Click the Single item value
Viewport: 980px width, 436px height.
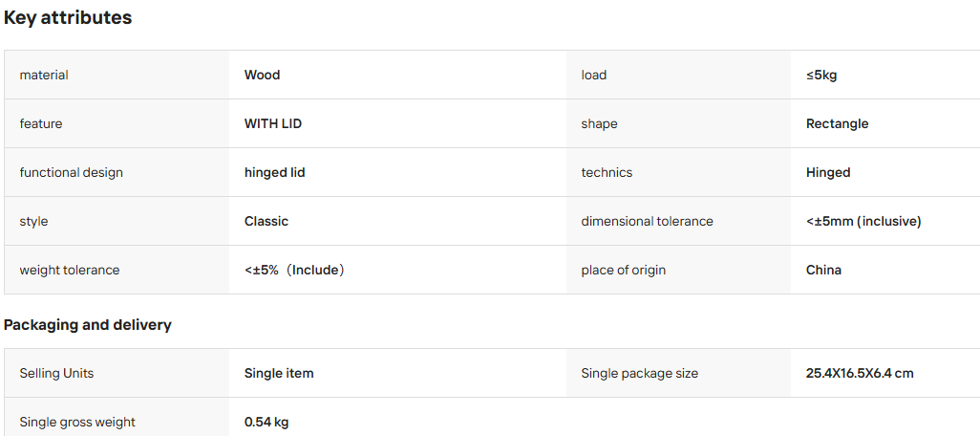coord(279,374)
